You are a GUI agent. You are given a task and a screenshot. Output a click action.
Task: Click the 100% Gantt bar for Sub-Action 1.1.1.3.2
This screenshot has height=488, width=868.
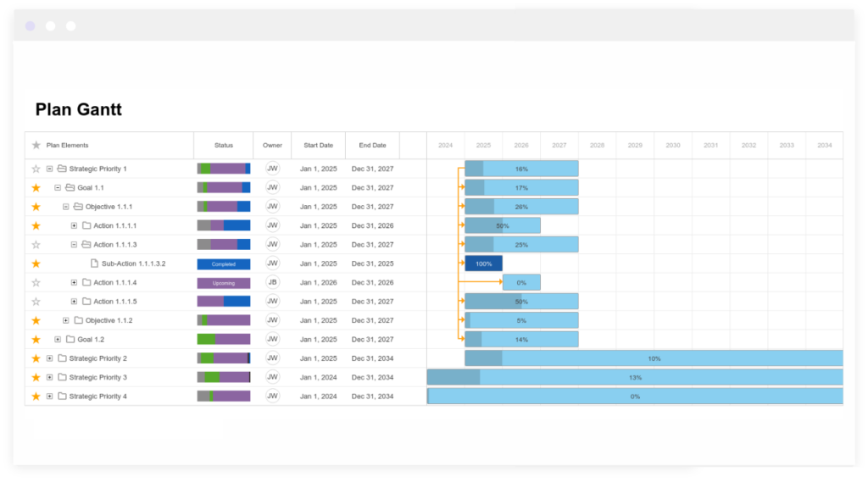(483, 263)
